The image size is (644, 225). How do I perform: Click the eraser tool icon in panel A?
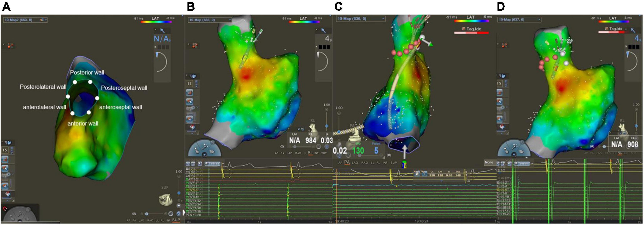coord(5,168)
